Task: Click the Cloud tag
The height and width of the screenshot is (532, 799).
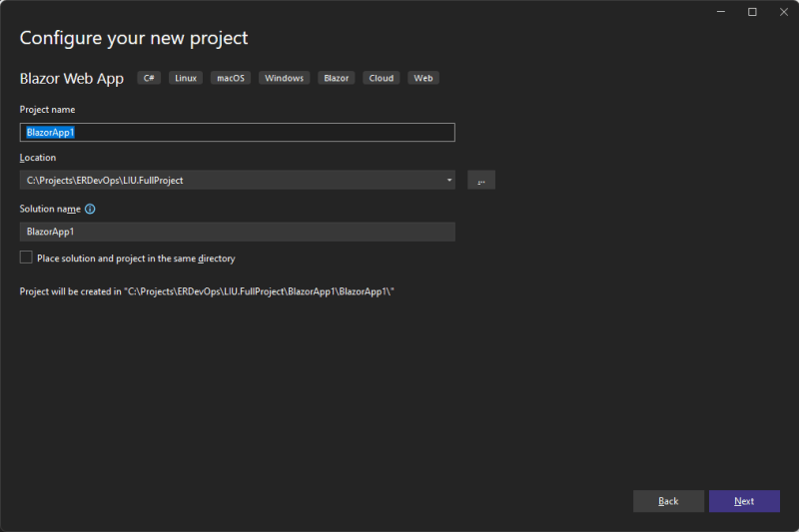Action: [382, 78]
